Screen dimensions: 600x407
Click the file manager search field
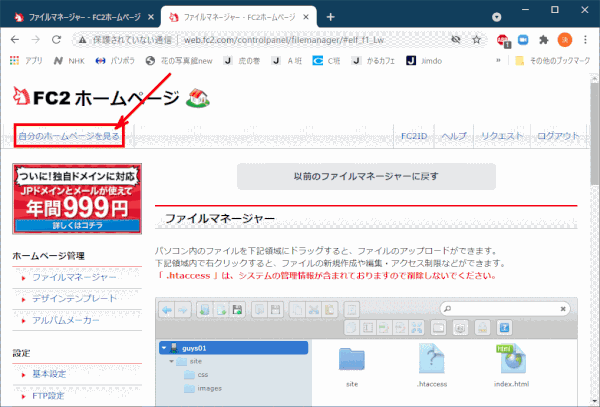[505, 309]
